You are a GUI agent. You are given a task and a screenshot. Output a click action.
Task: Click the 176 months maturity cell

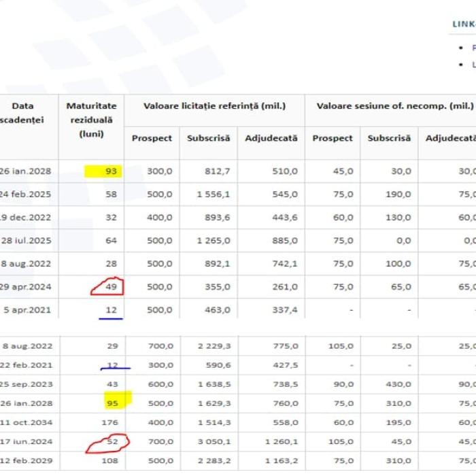point(109,422)
